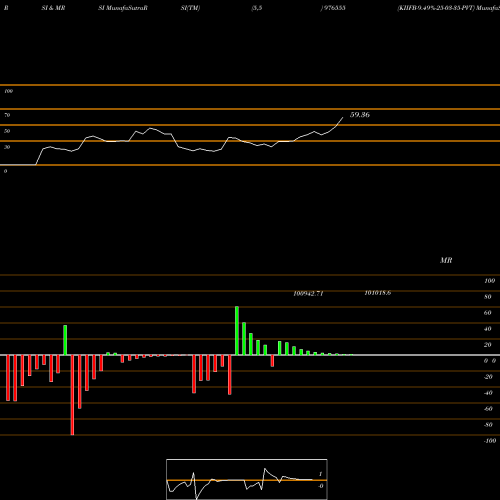Click the 'SI MunafaSutraR' header text
The image size is (500, 500).
click(123, 8)
